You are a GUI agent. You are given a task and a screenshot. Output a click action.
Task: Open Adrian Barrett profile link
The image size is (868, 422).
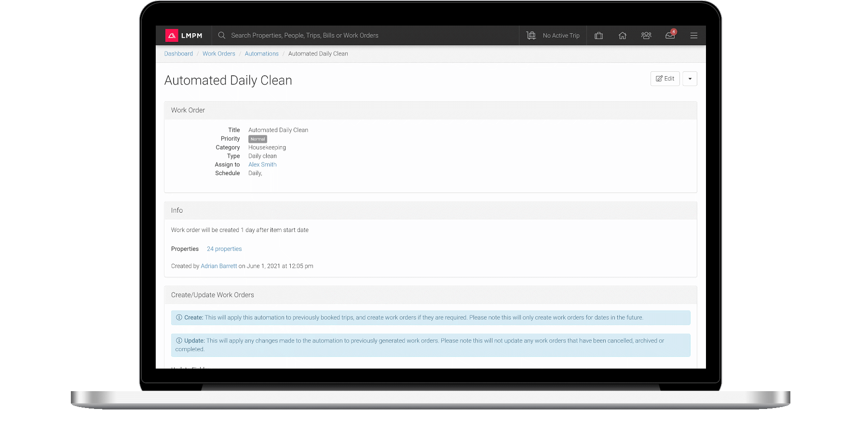point(219,266)
